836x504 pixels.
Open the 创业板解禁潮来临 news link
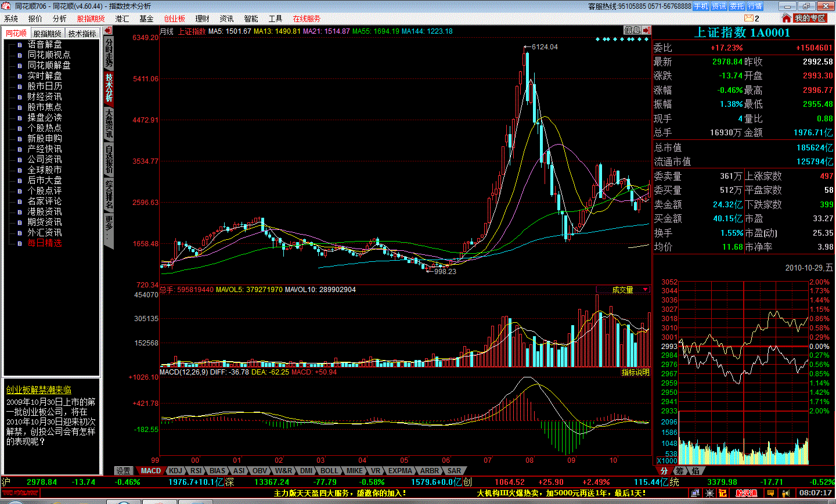coord(39,390)
